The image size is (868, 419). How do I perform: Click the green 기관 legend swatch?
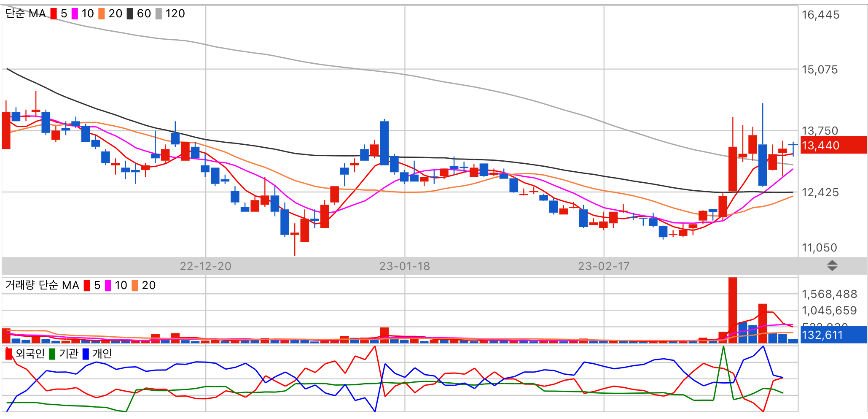[52, 354]
